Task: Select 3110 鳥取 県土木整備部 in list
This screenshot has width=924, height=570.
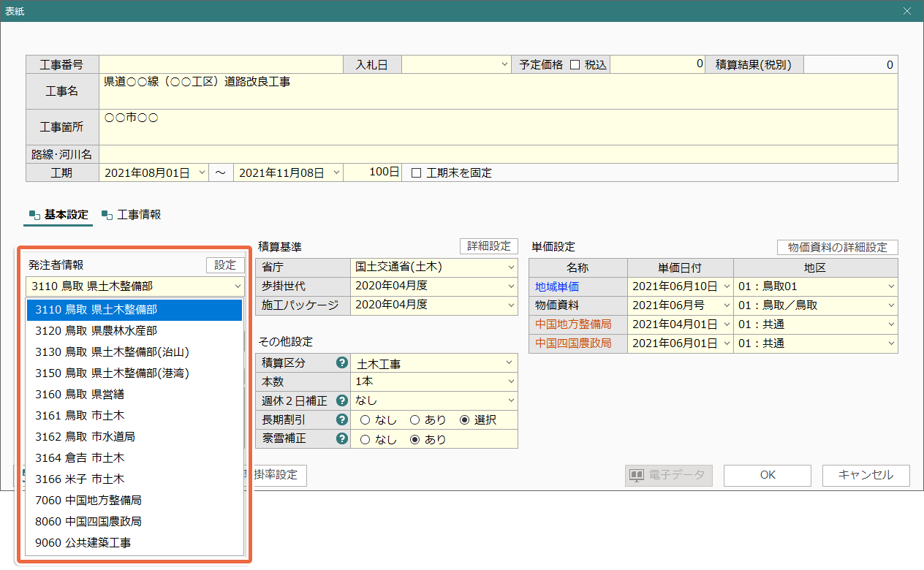Action: click(135, 310)
